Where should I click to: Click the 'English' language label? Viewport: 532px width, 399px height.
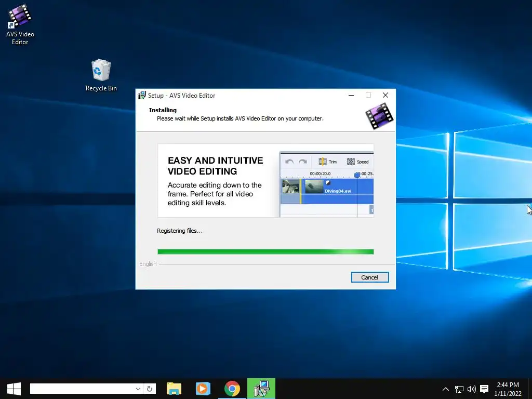click(x=148, y=264)
